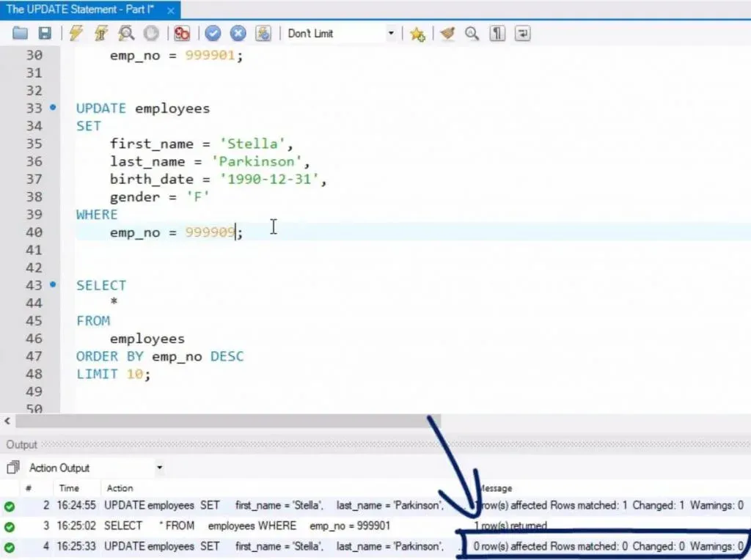
Task: Rollback the transaction with the X icon
Action: pyautogui.click(x=238, y=34)
